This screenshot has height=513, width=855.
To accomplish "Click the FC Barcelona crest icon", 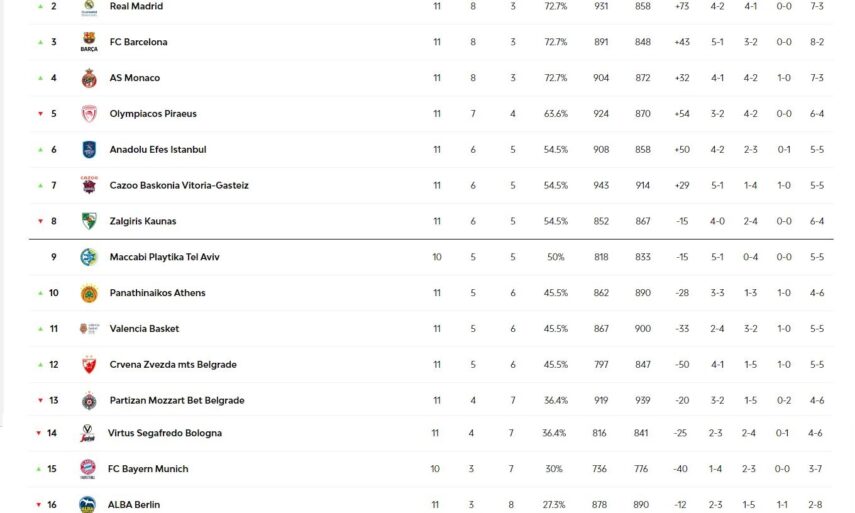I will pyautogui.click(x=88, y=42).
